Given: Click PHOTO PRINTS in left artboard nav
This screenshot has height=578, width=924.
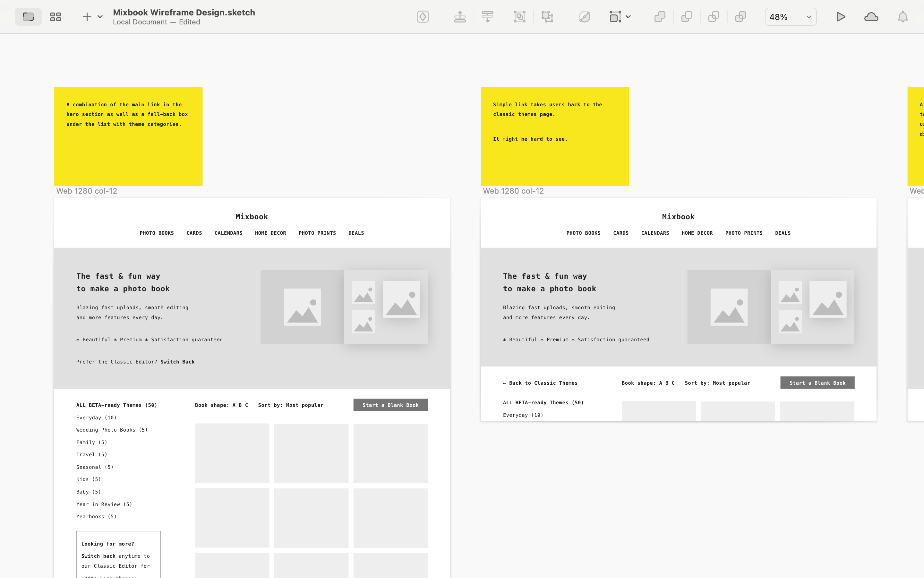Looking at the screenshot, I should tap(317, 233).
